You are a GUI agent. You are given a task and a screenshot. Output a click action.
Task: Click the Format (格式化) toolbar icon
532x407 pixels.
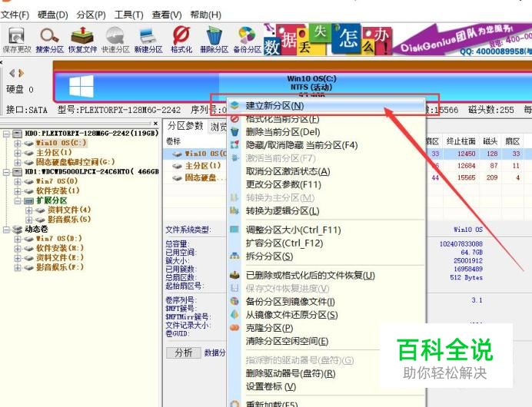click(x=181, y=40)
